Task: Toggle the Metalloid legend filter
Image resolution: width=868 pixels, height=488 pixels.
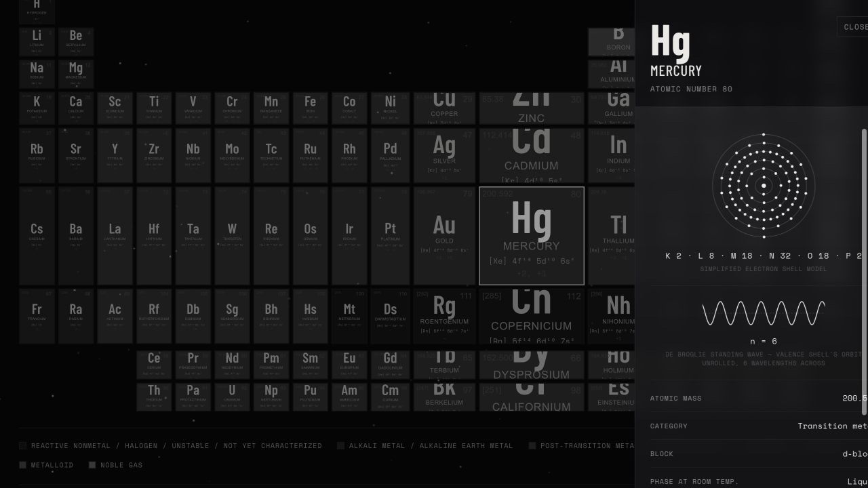Action: pos(47,465)
